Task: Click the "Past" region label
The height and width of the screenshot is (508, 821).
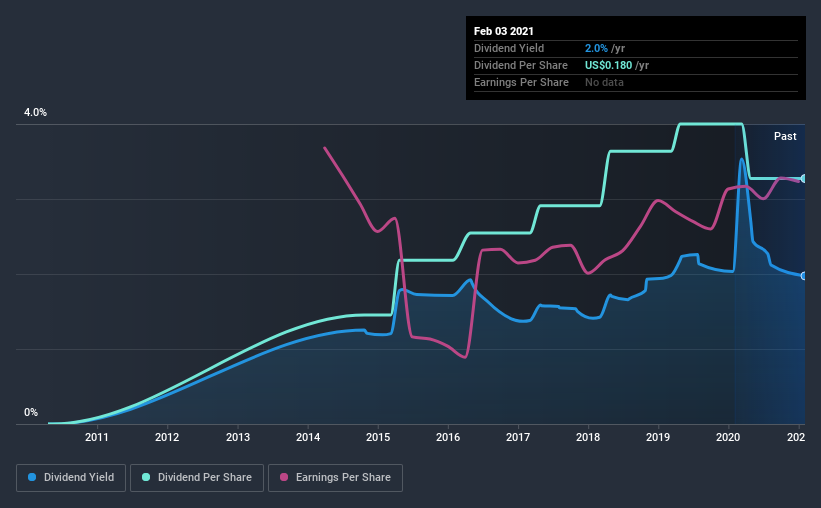Action: pos(785,136)
